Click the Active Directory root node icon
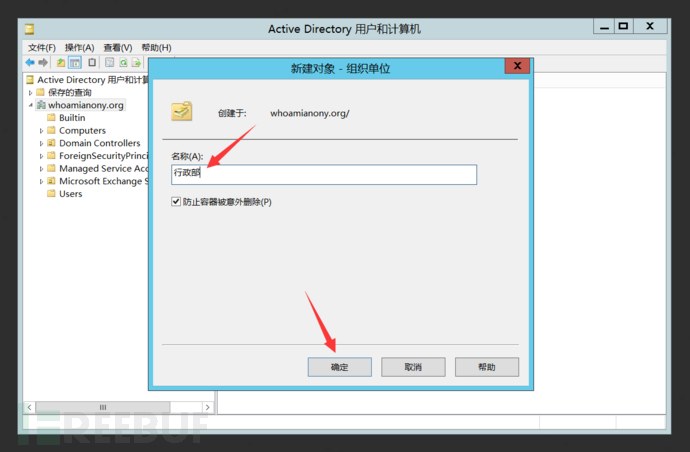The image size is (690, 452). pyautogui.click(x=30, y=80)
